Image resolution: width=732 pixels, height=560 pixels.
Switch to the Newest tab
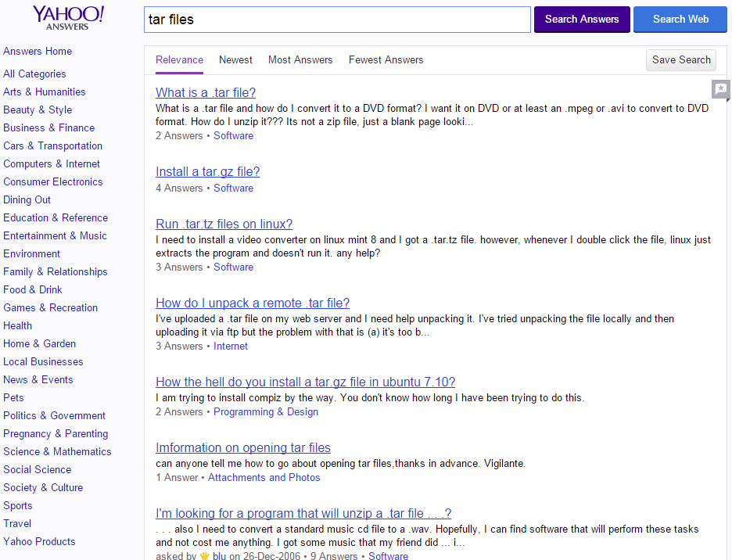pos(235,60)
